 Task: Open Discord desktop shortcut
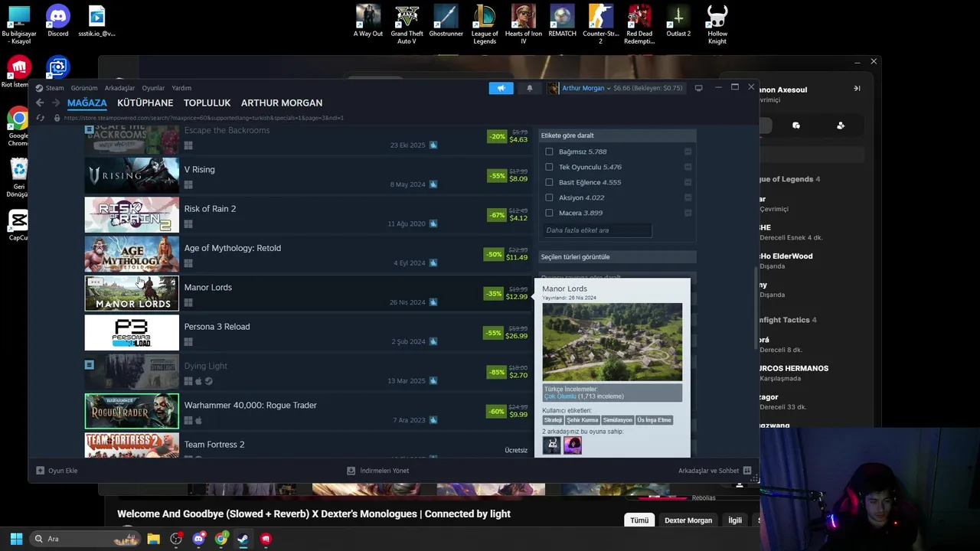(x=57, y=21)
